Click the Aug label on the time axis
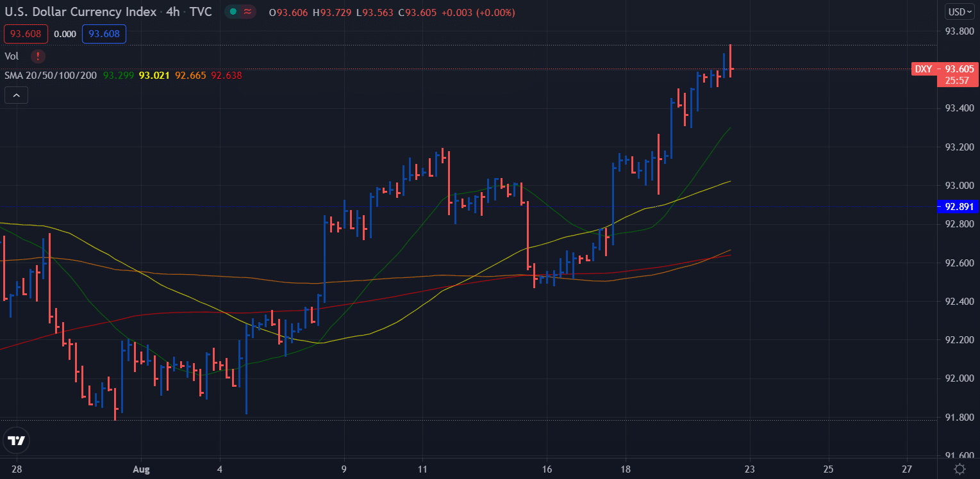Viewport: 980px width, 479px height. [140, 469]
